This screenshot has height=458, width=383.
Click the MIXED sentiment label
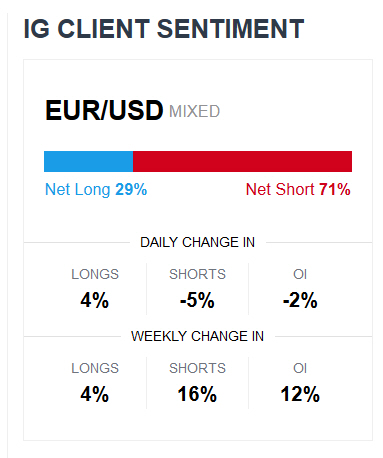(194, 111)
